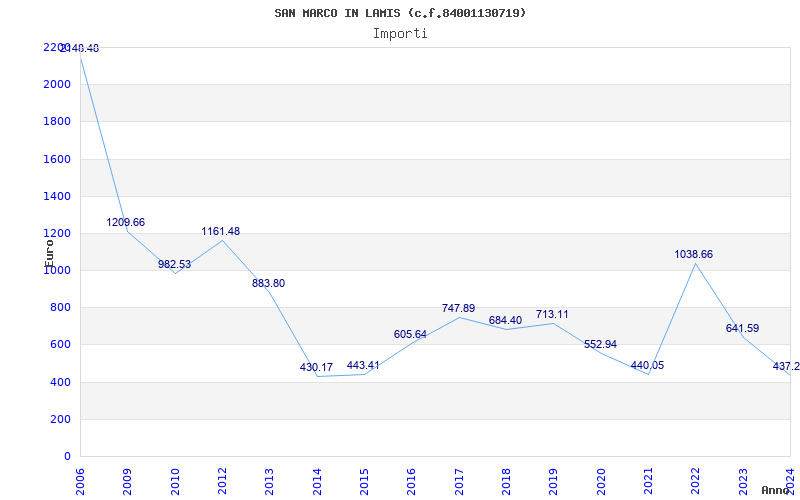Click the 440.05 data label

647,365
